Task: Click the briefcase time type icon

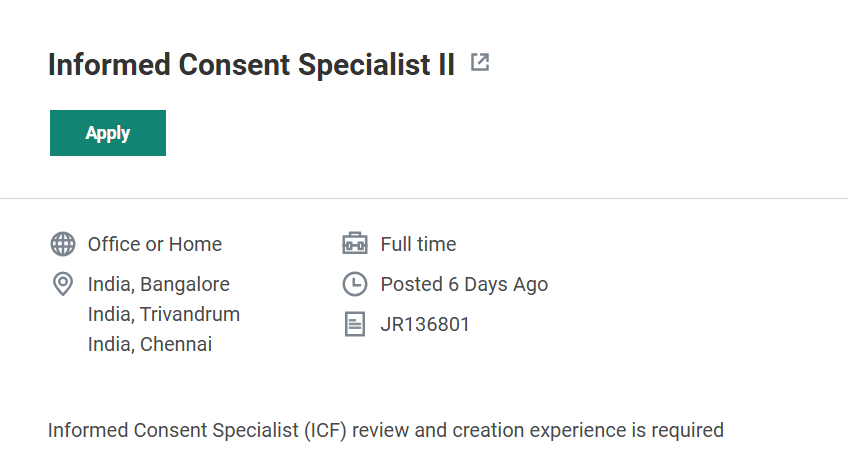Action: tap(355, 244)
